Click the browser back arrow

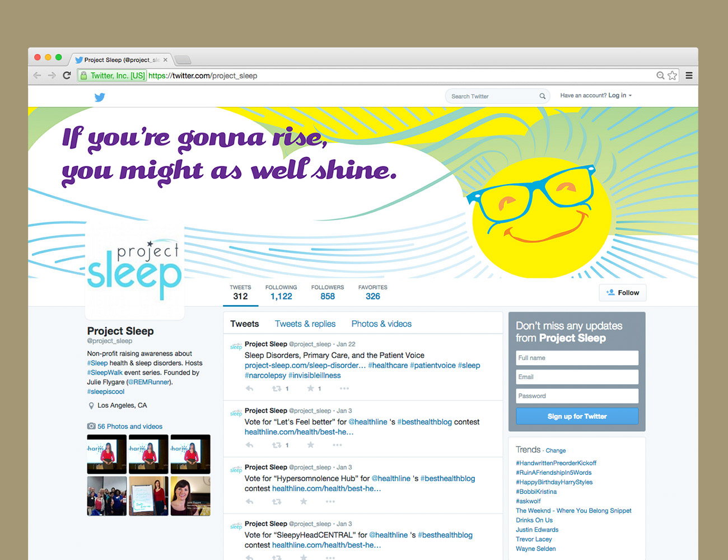[x=37, y=76]
